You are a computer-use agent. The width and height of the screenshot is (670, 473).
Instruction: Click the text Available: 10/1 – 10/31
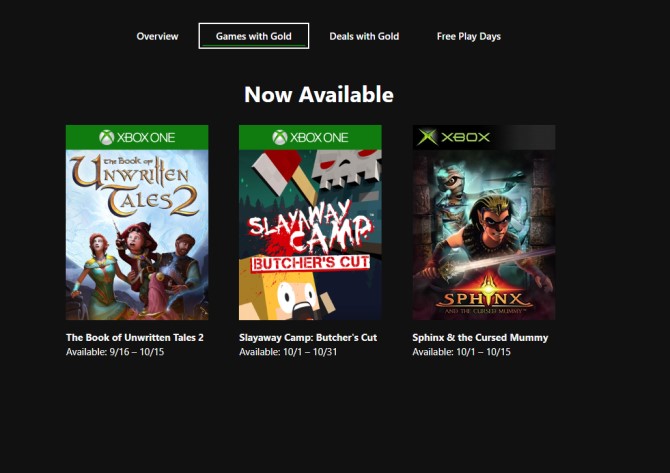tap(288, 352)
